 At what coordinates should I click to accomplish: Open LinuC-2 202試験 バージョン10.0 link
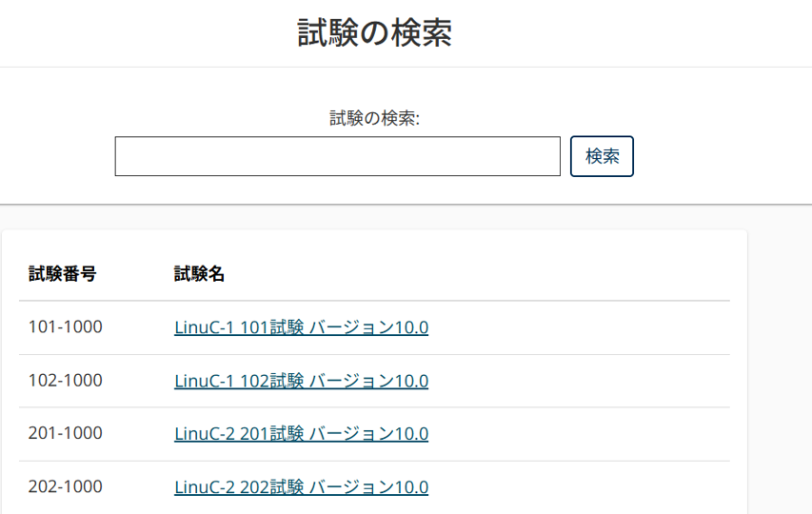[x=302, y=487]
